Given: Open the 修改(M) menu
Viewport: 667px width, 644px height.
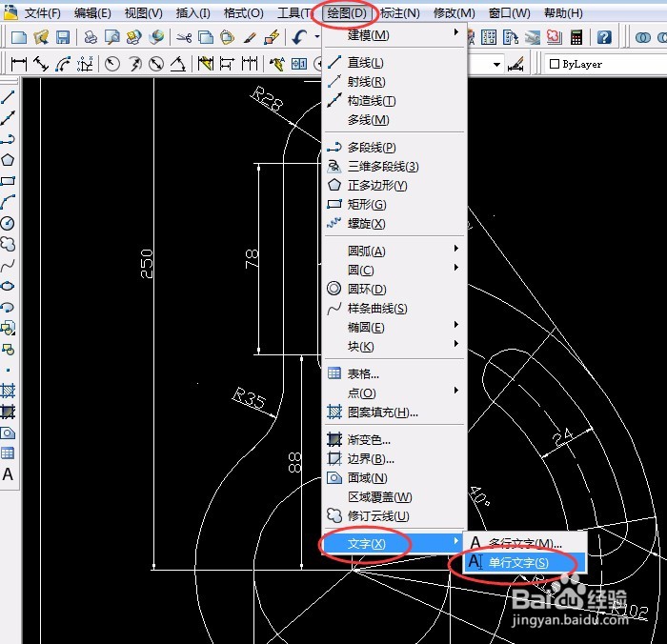Looking at the screenshot, I should pyautogui.click(x=454, y=13).
